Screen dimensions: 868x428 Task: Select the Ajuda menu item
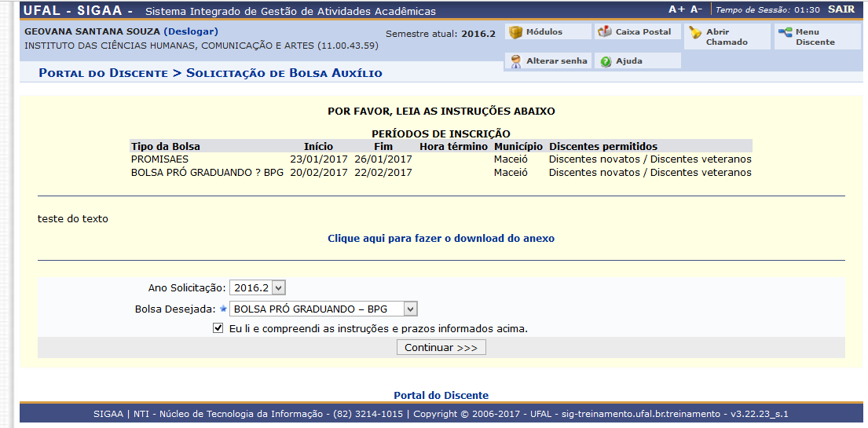(x=628, y=61)
